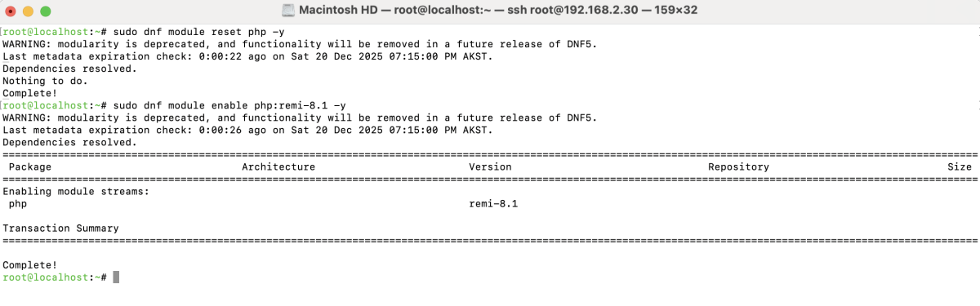Click the Macintosh HD drive icon in title bar

click(288, 11)
